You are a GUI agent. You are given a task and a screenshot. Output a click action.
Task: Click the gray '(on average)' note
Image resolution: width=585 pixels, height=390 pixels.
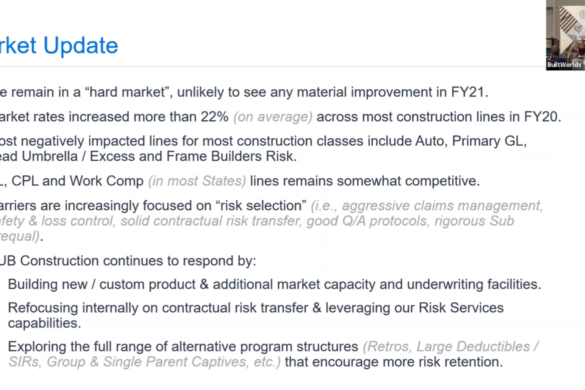point(273,117)
